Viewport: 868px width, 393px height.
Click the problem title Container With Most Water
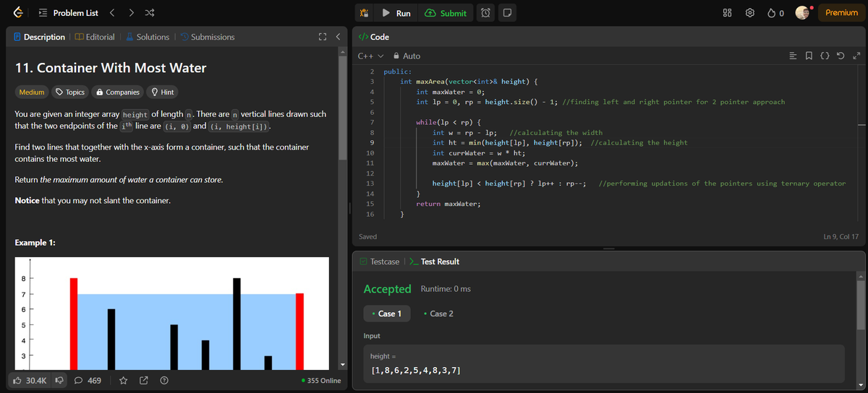111,68
